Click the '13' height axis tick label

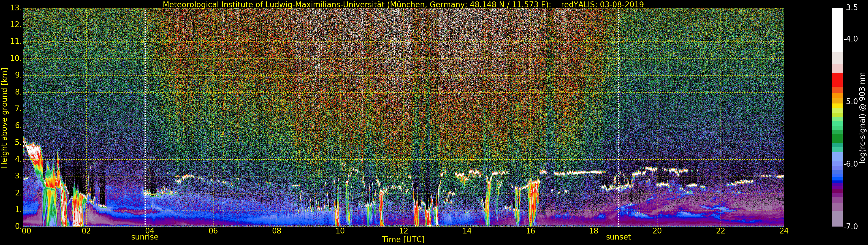(16, 8)
